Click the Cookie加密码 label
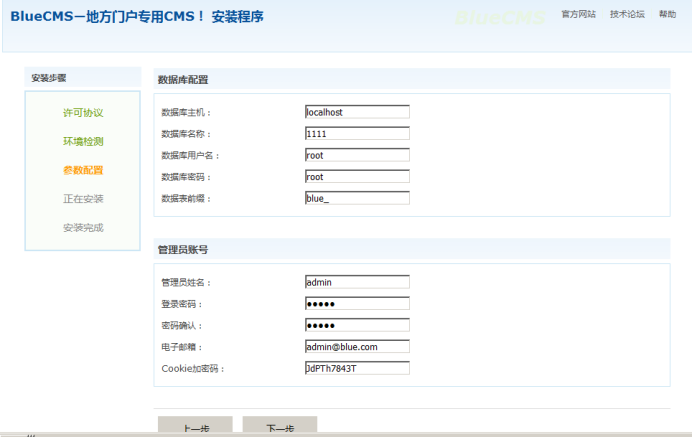This screenshot has width=693, height=438. [193, 369]
